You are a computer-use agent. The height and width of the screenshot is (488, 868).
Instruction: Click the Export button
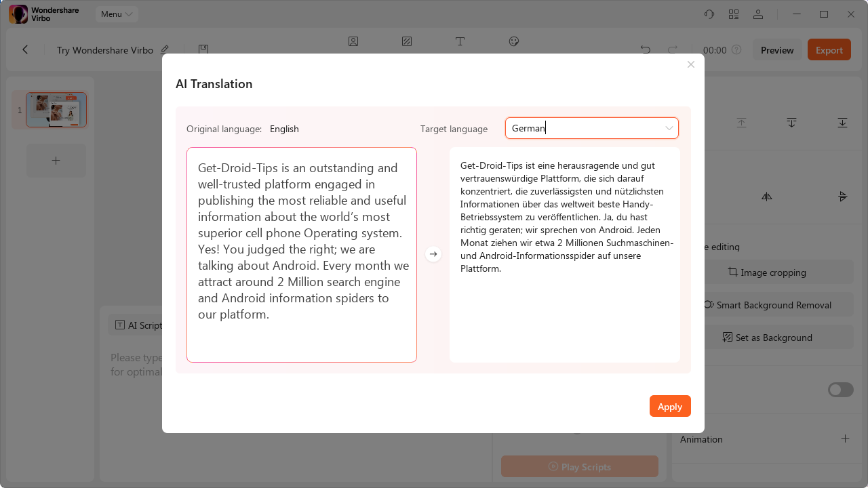(829, 50)
